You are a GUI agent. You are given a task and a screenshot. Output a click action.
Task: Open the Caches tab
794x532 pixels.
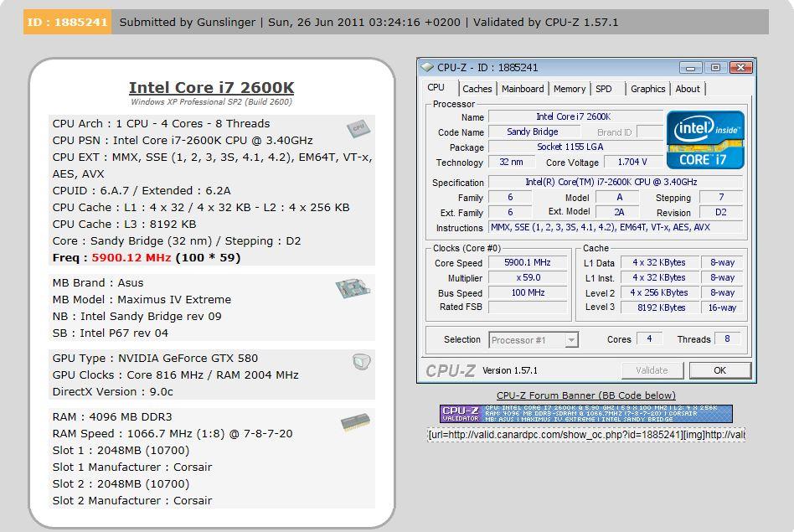[477, 89]
